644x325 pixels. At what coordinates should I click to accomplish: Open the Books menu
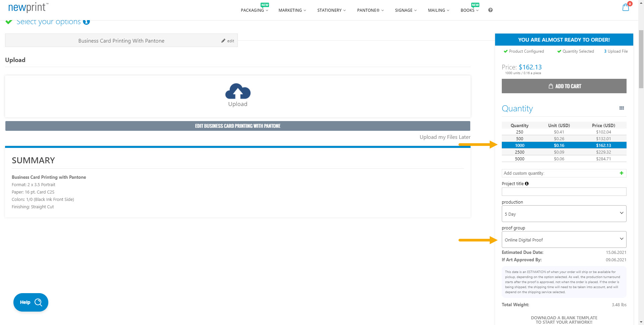[470, 10]
